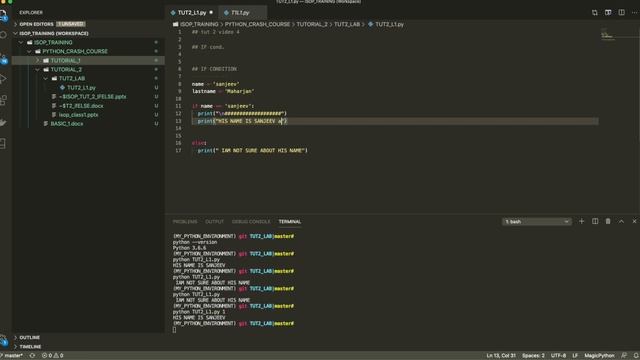Place cursor on line 17 print statement
640x360 pixels.
point(252,151)
